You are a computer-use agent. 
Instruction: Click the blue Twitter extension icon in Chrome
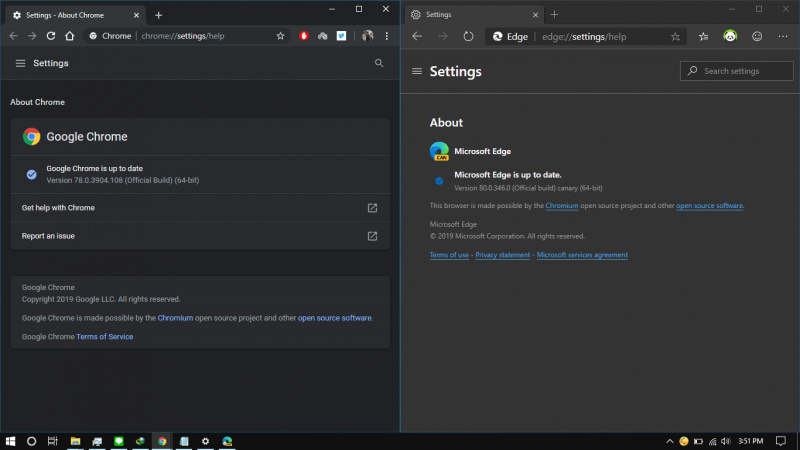click(x=341, y=36)
